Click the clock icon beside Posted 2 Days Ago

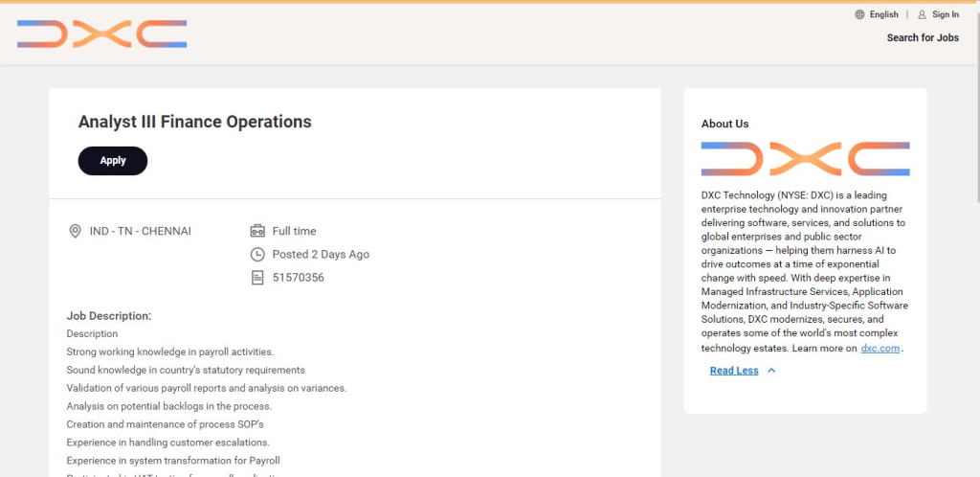pos(257,255)
